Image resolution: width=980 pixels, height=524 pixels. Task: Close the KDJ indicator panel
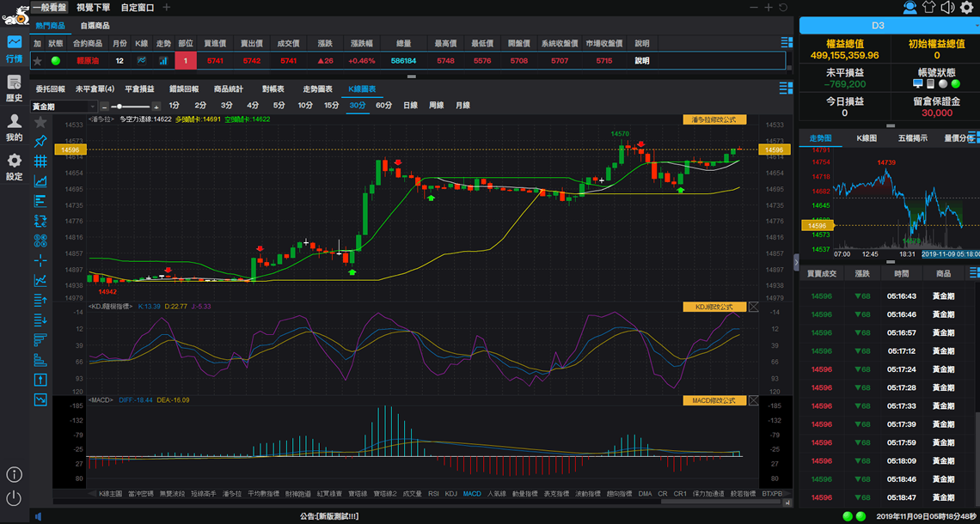tap(754, 307)
